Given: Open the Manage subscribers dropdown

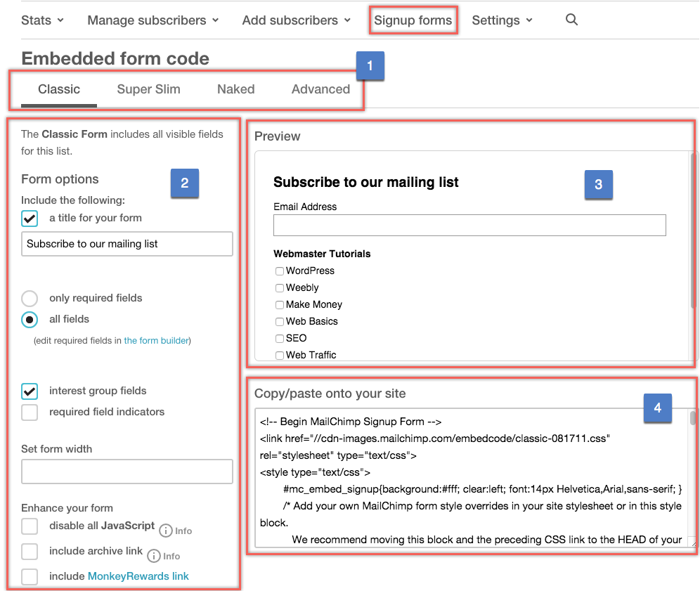Looking at the screenshot, I should tap(153, 20).
